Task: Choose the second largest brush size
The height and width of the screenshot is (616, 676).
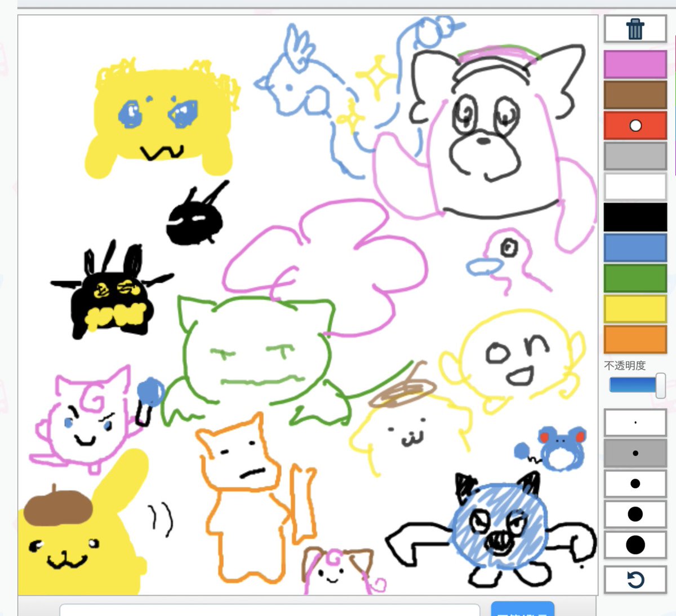Action: pyautogui.click(x=635, y=514)
